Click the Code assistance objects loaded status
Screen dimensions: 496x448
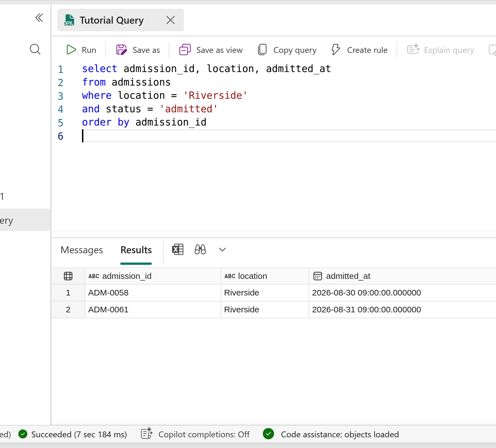click(x=331, y=434)
